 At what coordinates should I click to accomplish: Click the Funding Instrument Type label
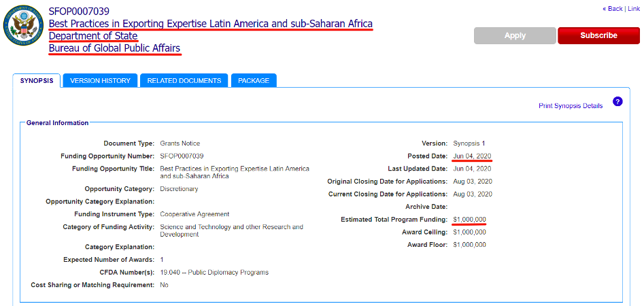tap(115, 214)
